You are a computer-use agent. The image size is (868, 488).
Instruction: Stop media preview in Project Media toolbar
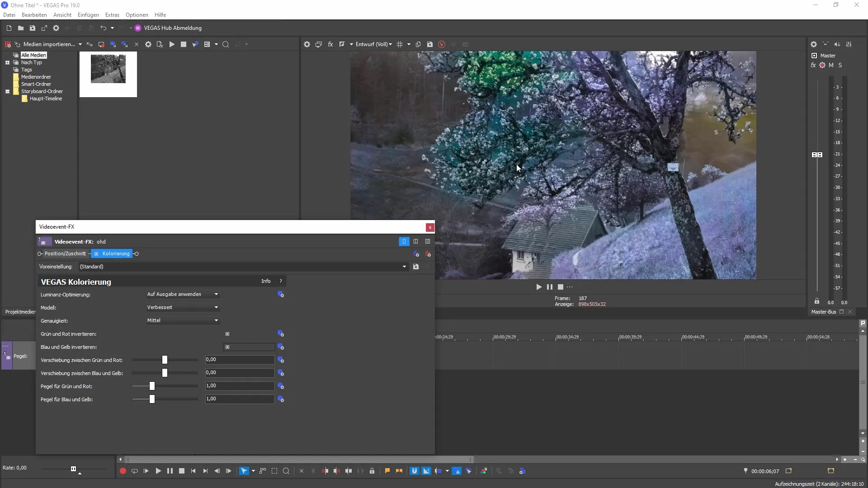pos(184,44)
